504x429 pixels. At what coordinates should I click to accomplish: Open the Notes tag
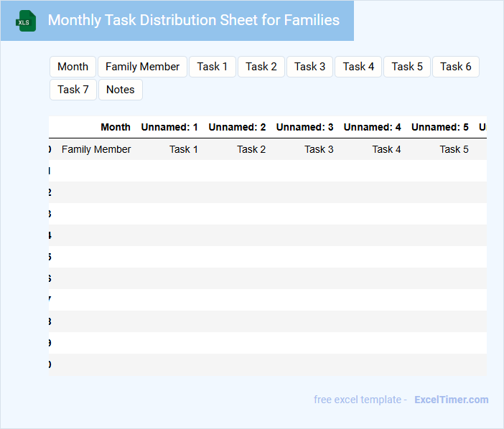pos(121,90)
